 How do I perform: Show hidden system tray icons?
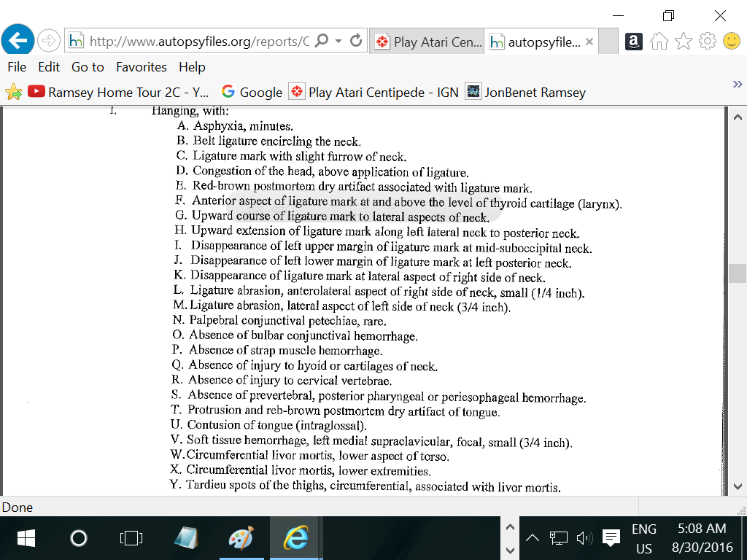pyautogui.click(x=532, y=538)
